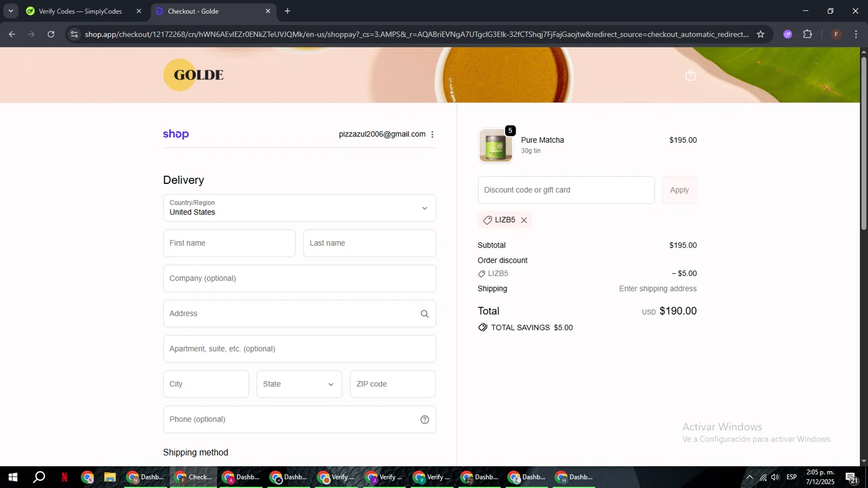Show phone number help question mark
The height and width of the screenshot is (488, 868).
coord(424,420)
